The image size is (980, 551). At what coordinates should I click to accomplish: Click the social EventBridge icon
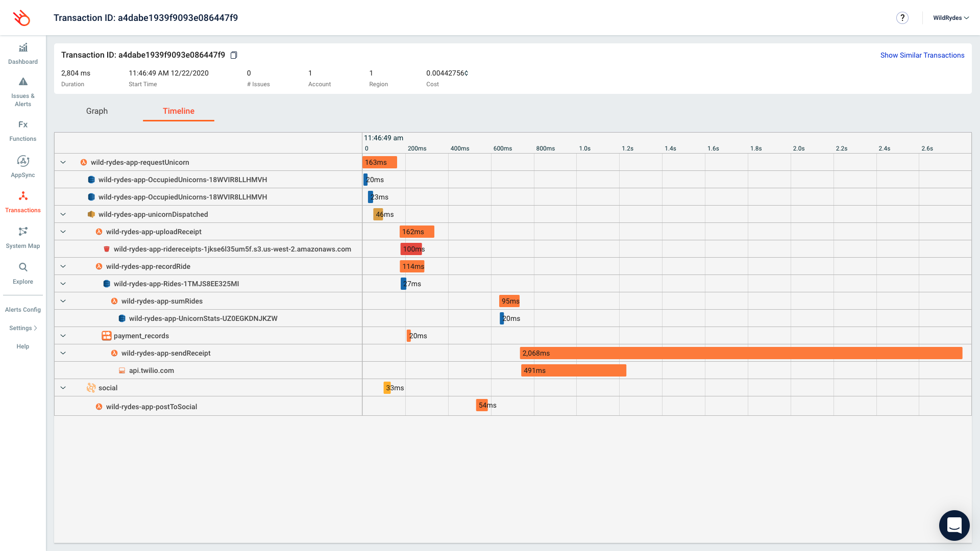pos(91,388)
